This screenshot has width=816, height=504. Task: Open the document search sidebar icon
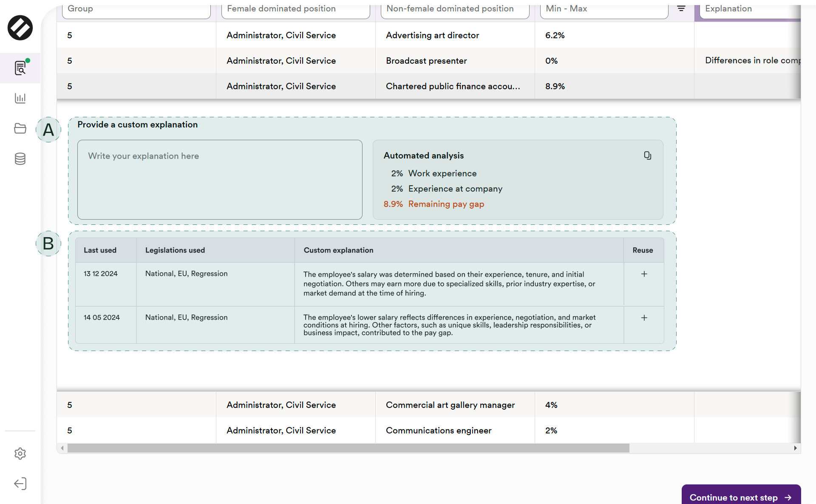pyautogui.click(x=20, y=68)
